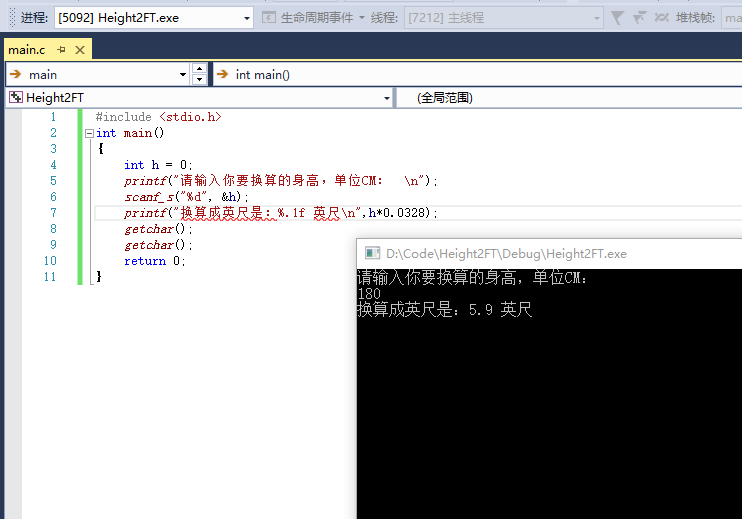Open the int main() member dropdown
The height and width of the screenshot is (519, 742).
tap(477, 75)
